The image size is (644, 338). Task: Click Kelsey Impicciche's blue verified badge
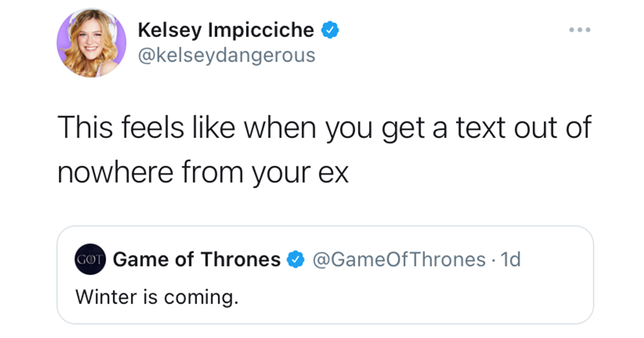[x=330, y=30]
